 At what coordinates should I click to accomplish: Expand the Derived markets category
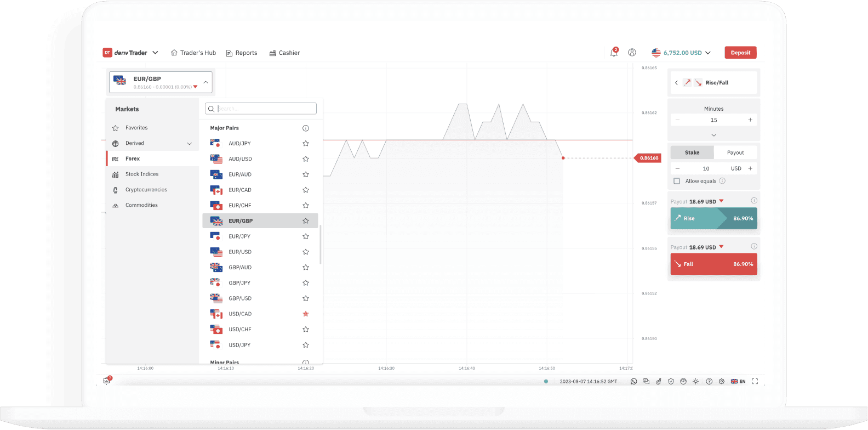click(190, 144)
